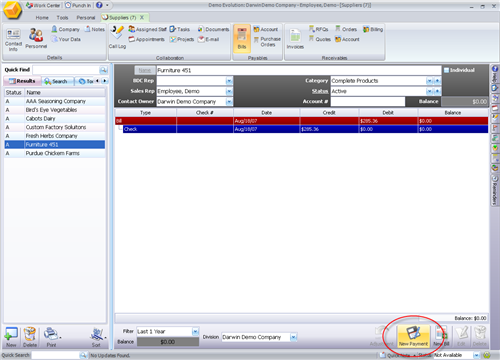The height and width of the screenshot is (360, 500).
Task: Open the Home menu tab
Action: click(42, 17)
